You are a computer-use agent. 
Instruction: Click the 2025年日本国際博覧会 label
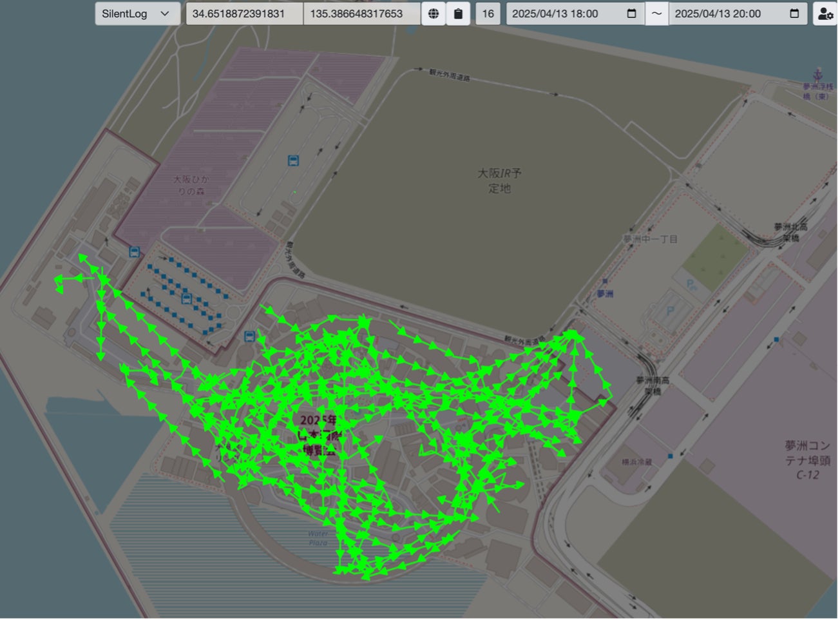[318, 436]
